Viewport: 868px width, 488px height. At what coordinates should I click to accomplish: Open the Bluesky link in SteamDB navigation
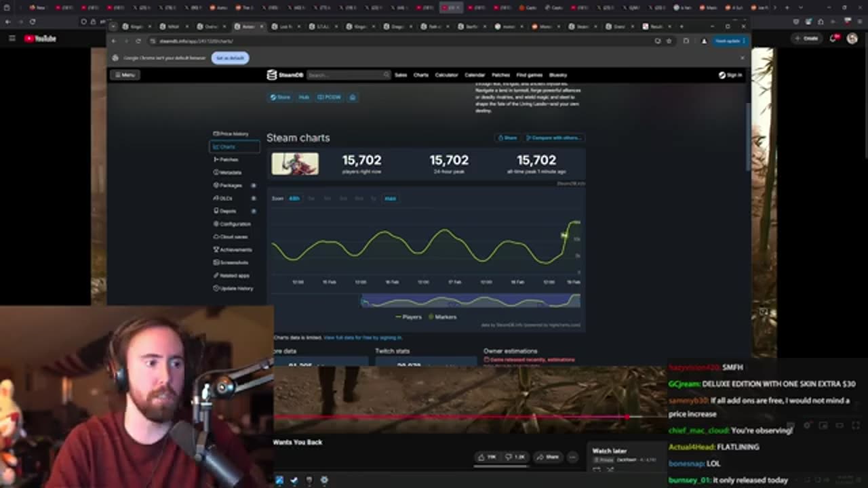click(557, 75)
